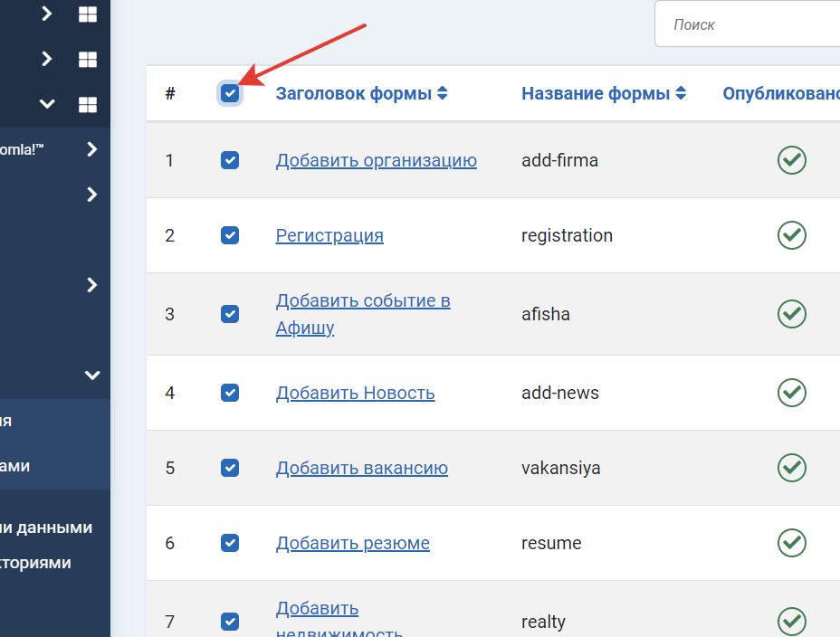The height and width of the screenshot is (637, 840).
Task: Toggle the add-news published status icon
Action: 791,393
